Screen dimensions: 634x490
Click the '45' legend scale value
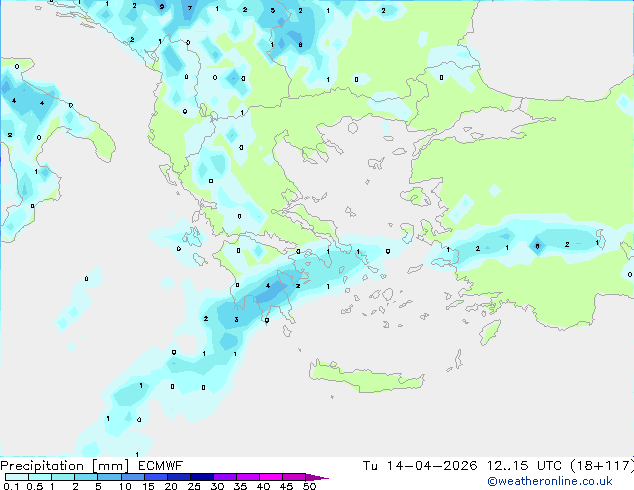tap(286, 486)
